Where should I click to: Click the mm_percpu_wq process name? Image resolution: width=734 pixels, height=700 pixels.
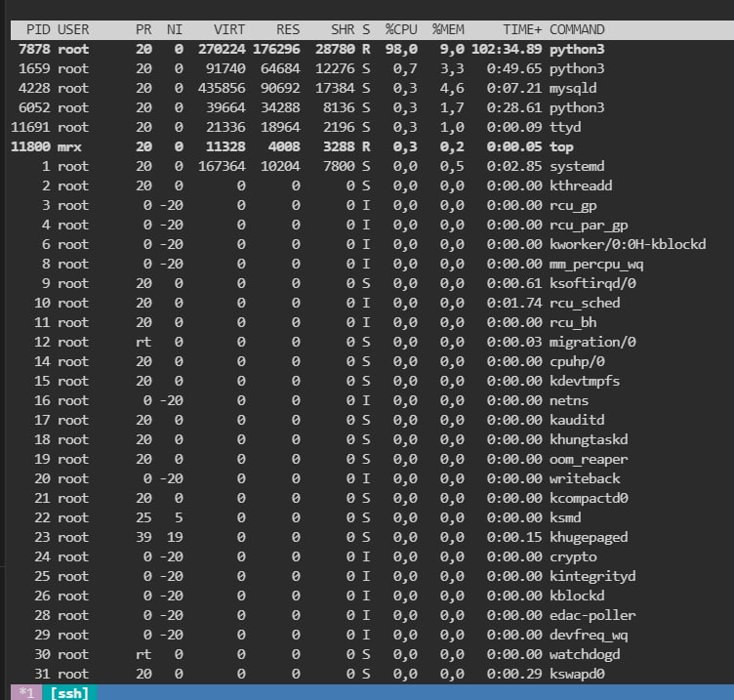596,264
